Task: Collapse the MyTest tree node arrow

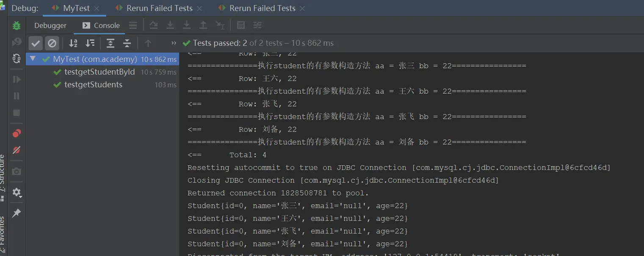Action: pos(33,59)
